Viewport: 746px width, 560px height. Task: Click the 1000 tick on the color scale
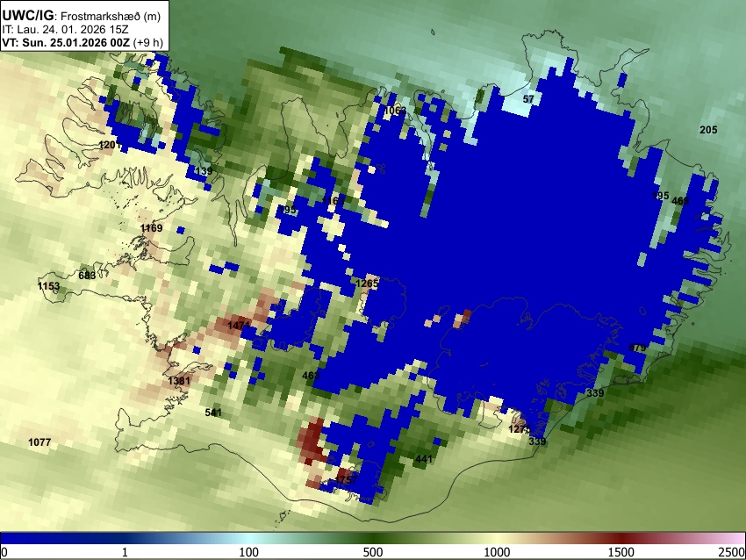point(497,552)
